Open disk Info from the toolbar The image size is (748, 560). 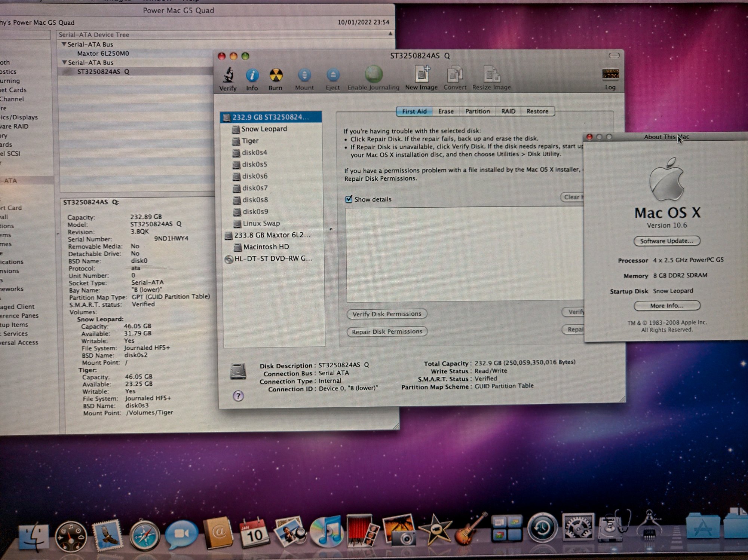click(x=252, y=76)
